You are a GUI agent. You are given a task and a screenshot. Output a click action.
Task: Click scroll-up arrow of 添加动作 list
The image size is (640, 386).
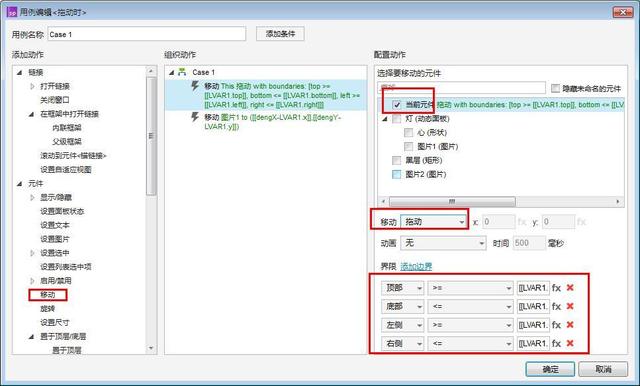coord(151,71)
